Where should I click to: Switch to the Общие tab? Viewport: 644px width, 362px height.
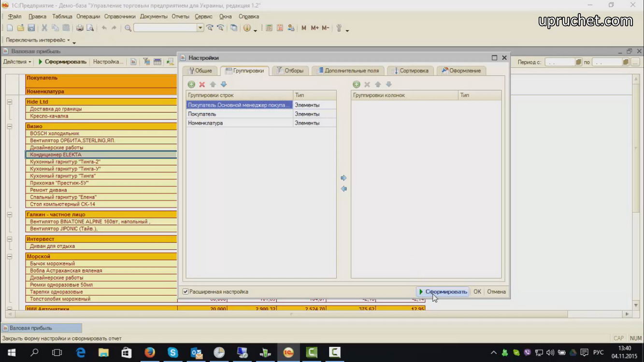(x=200, y=70)
